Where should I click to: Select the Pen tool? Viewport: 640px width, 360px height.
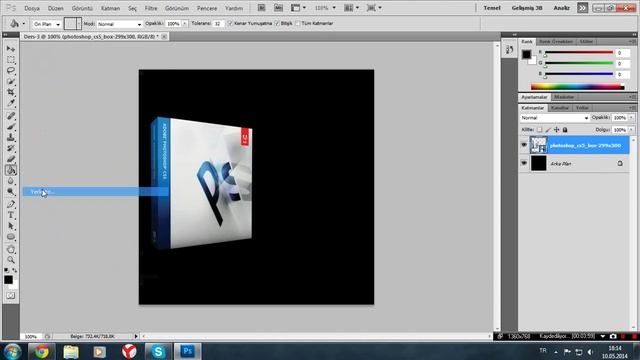(11, 204)
